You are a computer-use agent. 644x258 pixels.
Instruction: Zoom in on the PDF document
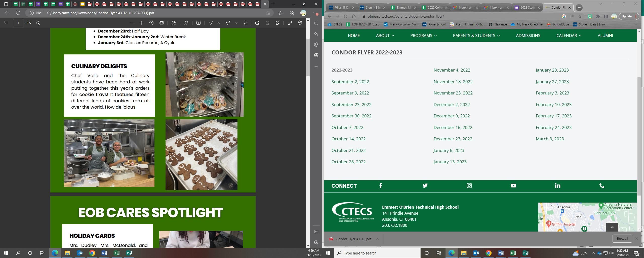pyautogui.click(x=141, y=23)
